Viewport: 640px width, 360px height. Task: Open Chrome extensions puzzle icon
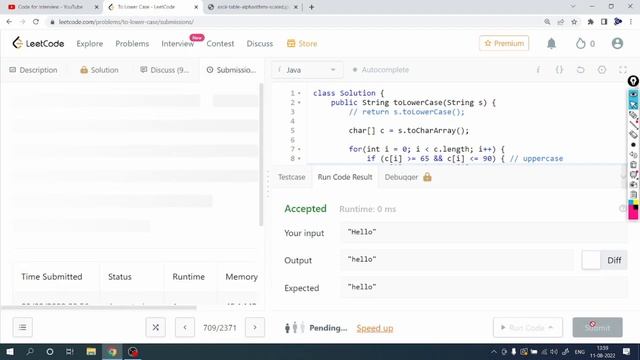click(590, 22)
